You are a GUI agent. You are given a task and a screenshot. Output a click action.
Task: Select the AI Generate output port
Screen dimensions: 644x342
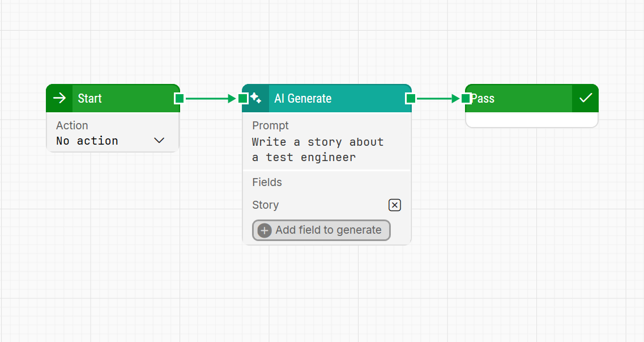coord(411,98)
